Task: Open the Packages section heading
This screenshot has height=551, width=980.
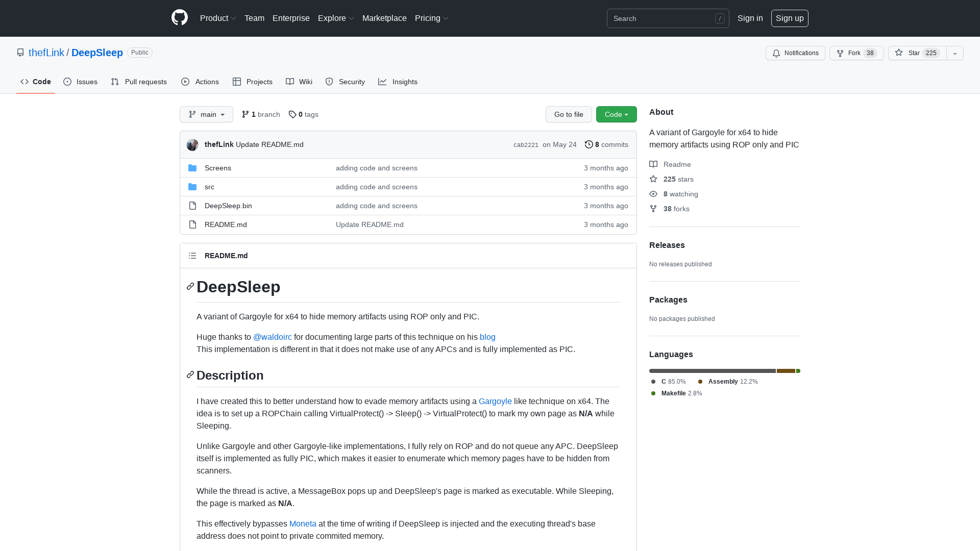Action: point(668,300)
